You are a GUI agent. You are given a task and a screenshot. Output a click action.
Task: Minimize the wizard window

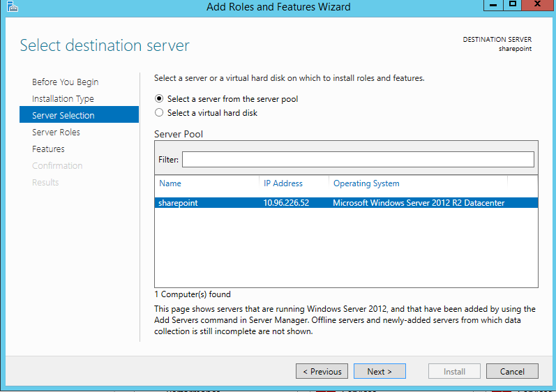click(x=493, y=5)
